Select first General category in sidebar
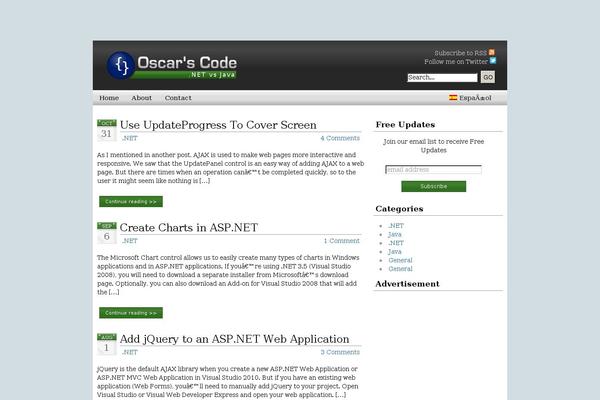 click(x=400, y=260)
